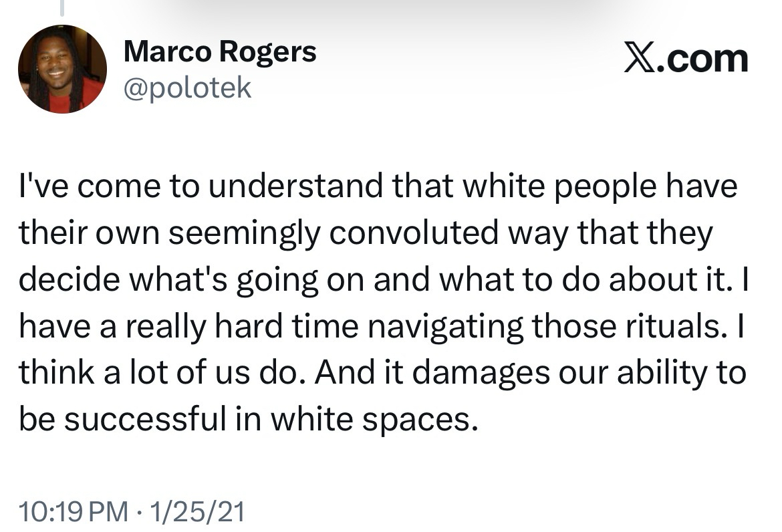Click the 10:19 PM timestamp

(x=74, y=512)
